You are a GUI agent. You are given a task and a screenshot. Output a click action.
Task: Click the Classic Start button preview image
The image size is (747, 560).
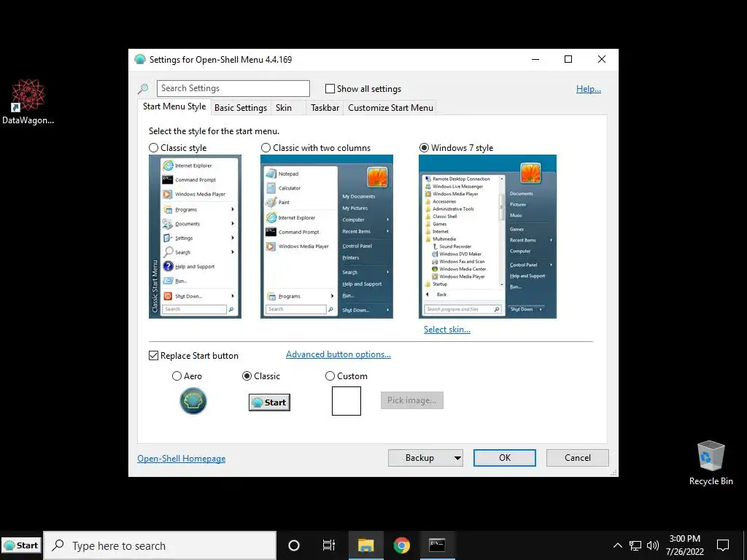269,402
